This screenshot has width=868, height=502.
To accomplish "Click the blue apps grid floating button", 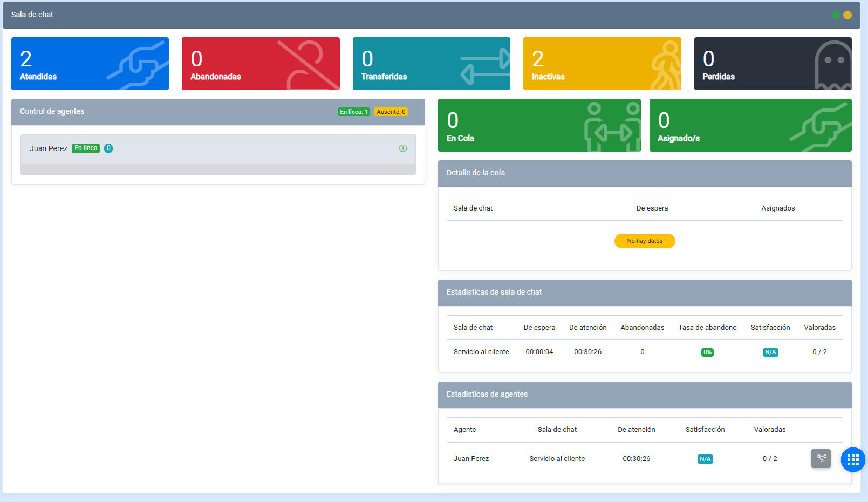I will tap(853, 459).
